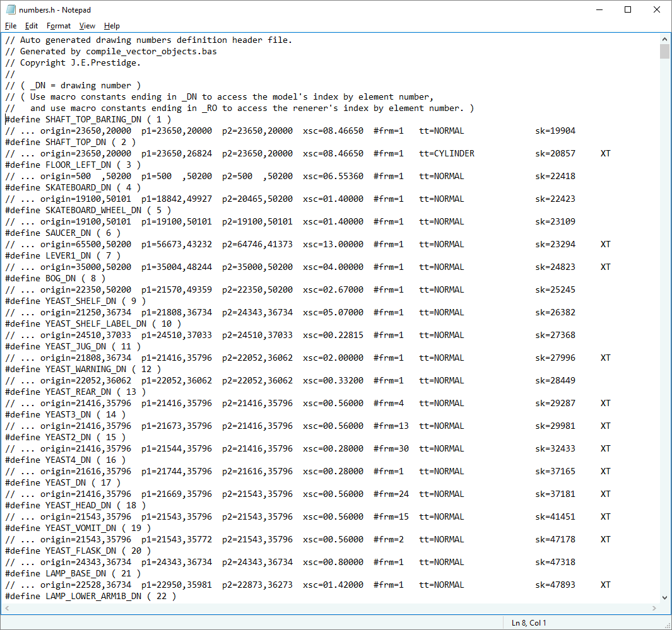The image size is (672, 630).
Task: Click the window resize grip in status bar
Action: point(666,624)
